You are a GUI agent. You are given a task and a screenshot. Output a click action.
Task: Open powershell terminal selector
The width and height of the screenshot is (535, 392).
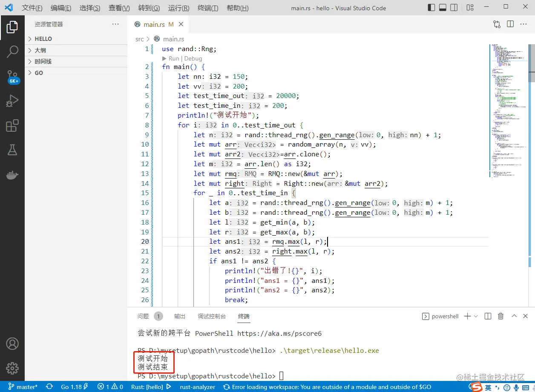[440, 316]
